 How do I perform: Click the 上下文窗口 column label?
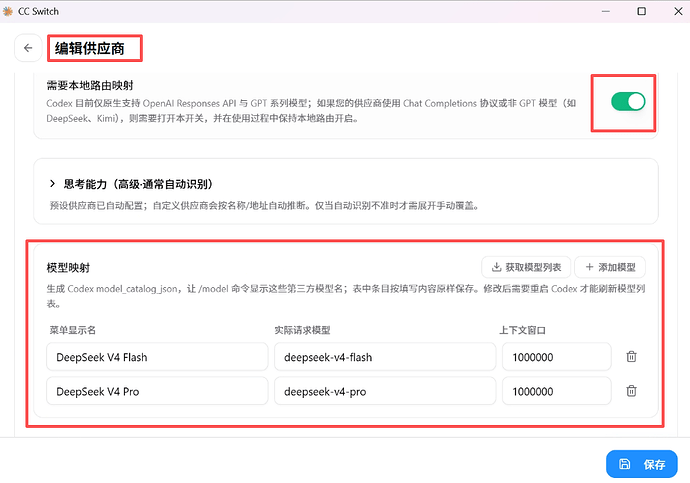click(522, 330)
